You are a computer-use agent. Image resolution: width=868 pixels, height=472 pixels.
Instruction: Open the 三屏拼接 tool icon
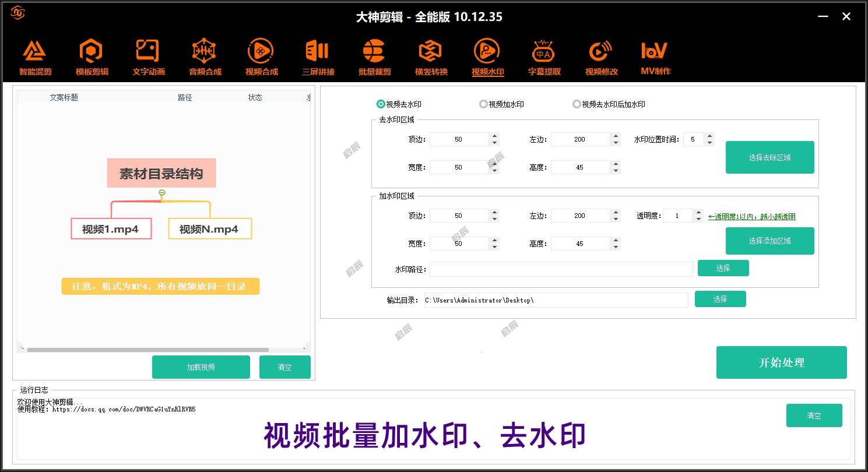[x=318, y=58]
